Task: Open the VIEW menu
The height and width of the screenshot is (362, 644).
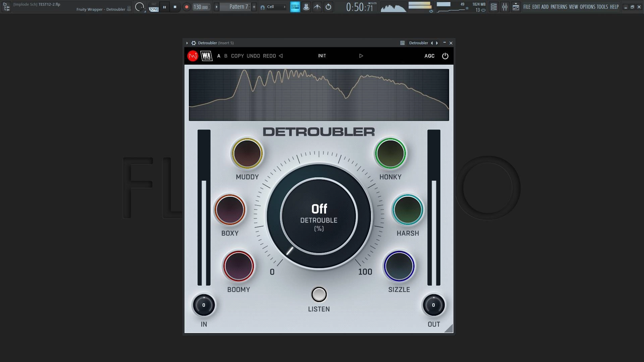Action: tap(574, 7)
